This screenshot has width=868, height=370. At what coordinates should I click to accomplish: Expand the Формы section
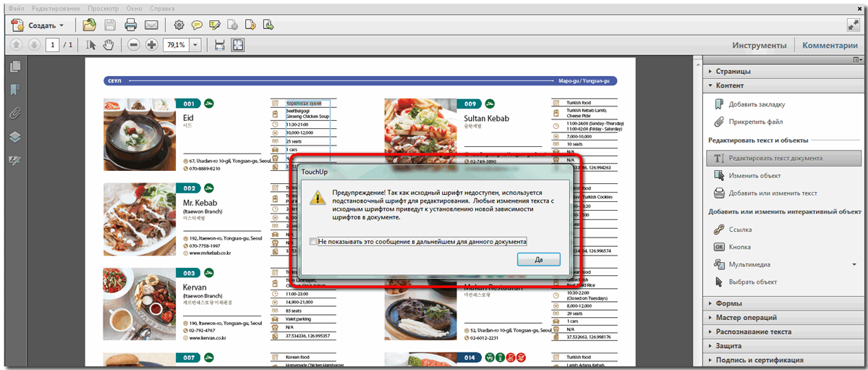click(x=729, y=303)
